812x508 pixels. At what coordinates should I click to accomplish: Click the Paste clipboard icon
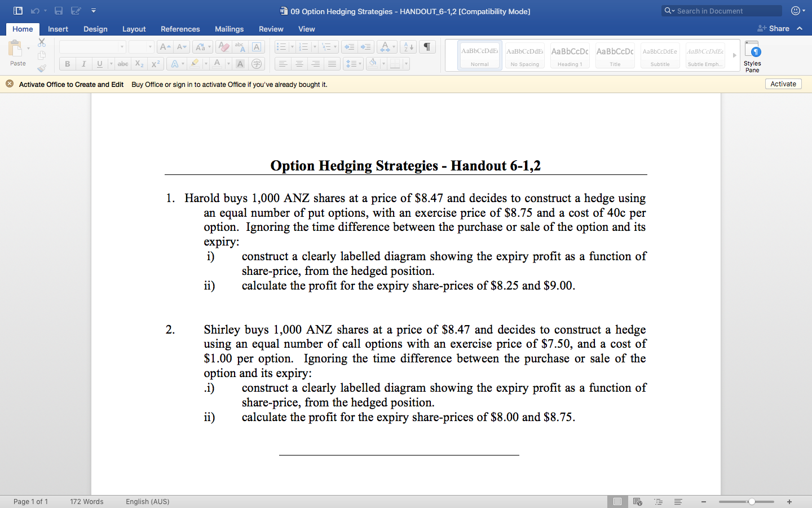point(16,49)
